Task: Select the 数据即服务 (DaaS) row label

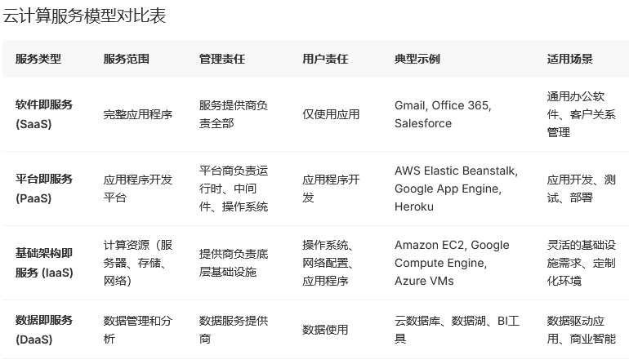Action: (x=44, y=329)
